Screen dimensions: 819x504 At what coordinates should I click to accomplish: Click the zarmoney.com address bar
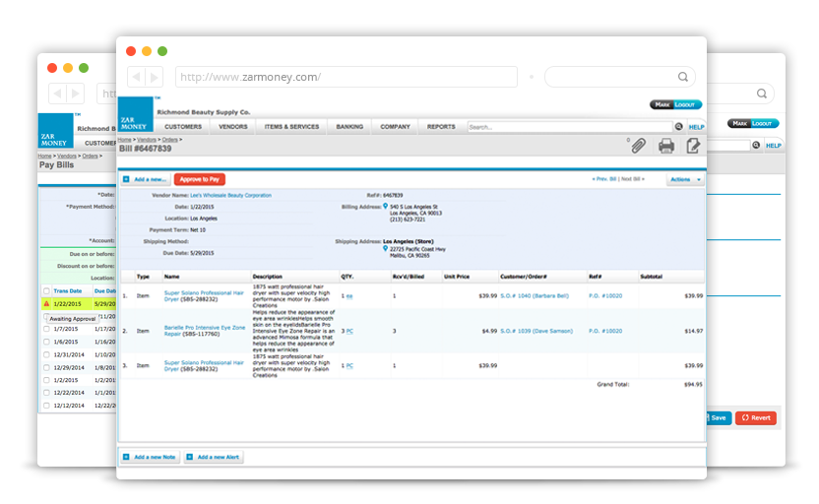[x=346, y=77]
